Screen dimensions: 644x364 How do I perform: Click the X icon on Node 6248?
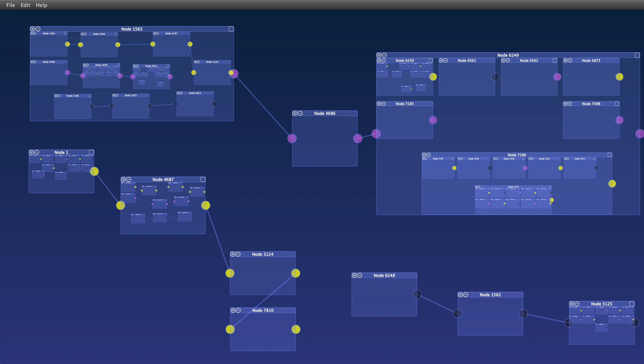coord(354,275)
